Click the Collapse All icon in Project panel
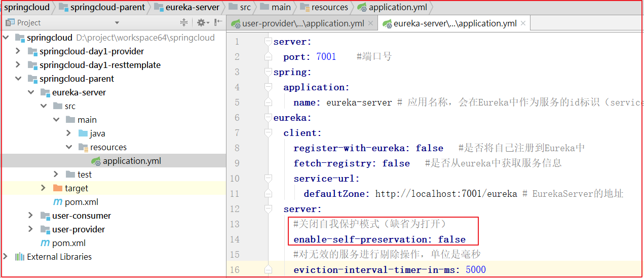The width and height of the screenshot is (644, 278). tap(184, 23)
